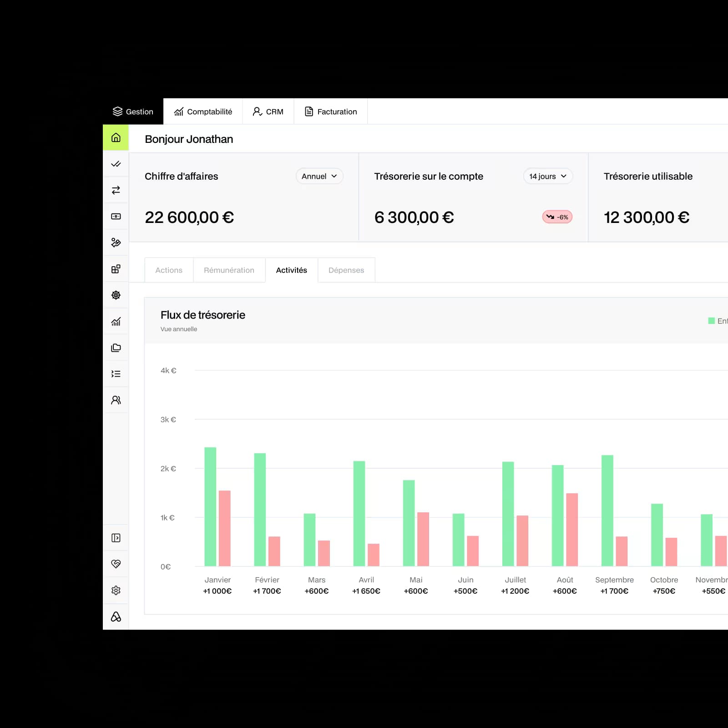The image size is (728, 728).
Task: Click the hand with coins sidebar icon
Action: point(116,243)
